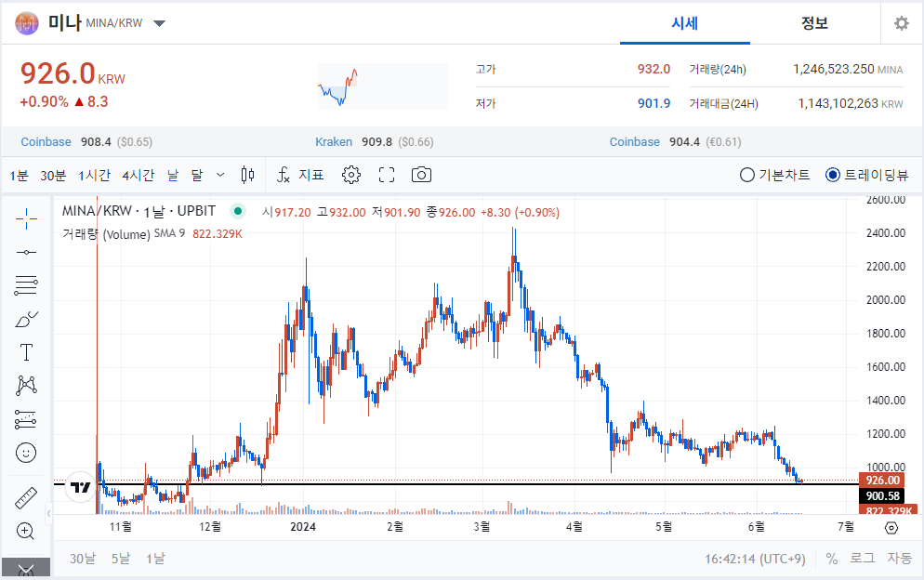Expand more time interval options chevron
Viewport: 924px width, 580px height.
pyautogui.click(x=220, y=175)
